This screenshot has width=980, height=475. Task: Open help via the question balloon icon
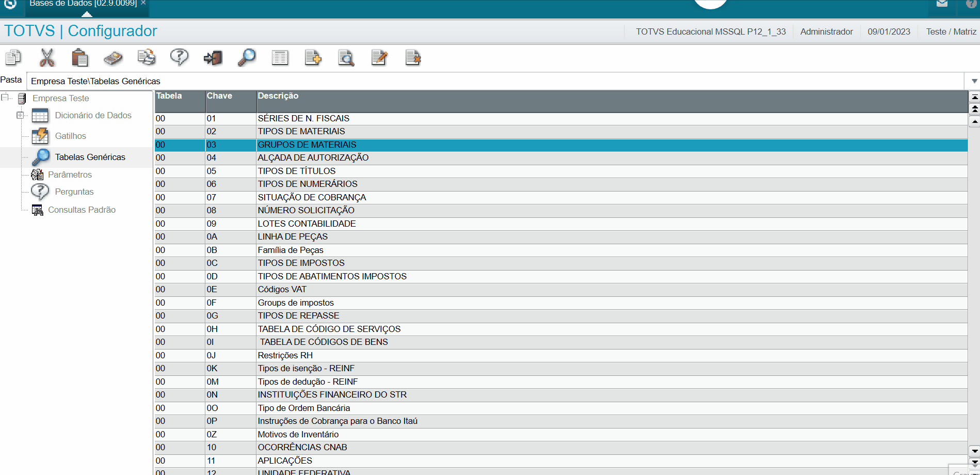coord(179,58)
